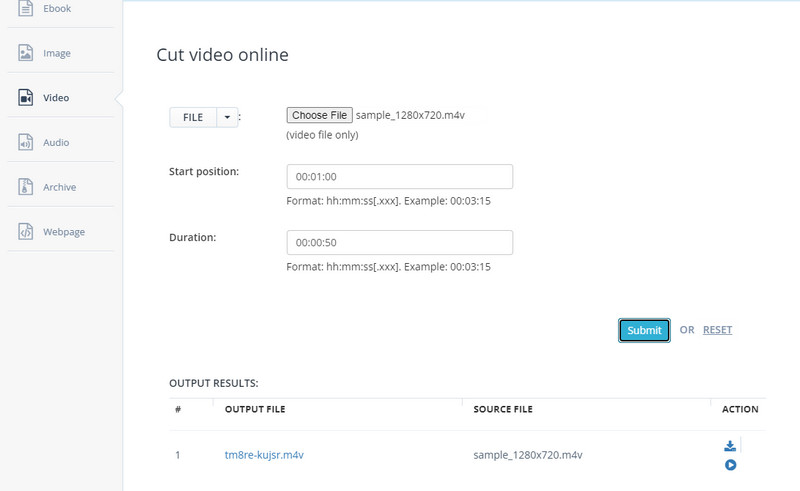Click the RESET link
The height and width of the screenshot is (491, 800).
coord(717,330)
